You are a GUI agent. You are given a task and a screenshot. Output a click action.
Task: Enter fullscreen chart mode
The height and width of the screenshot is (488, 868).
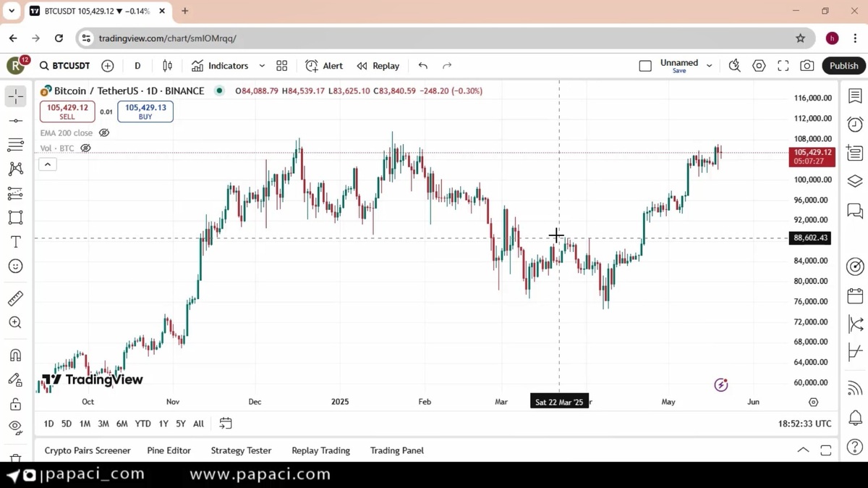783,66
